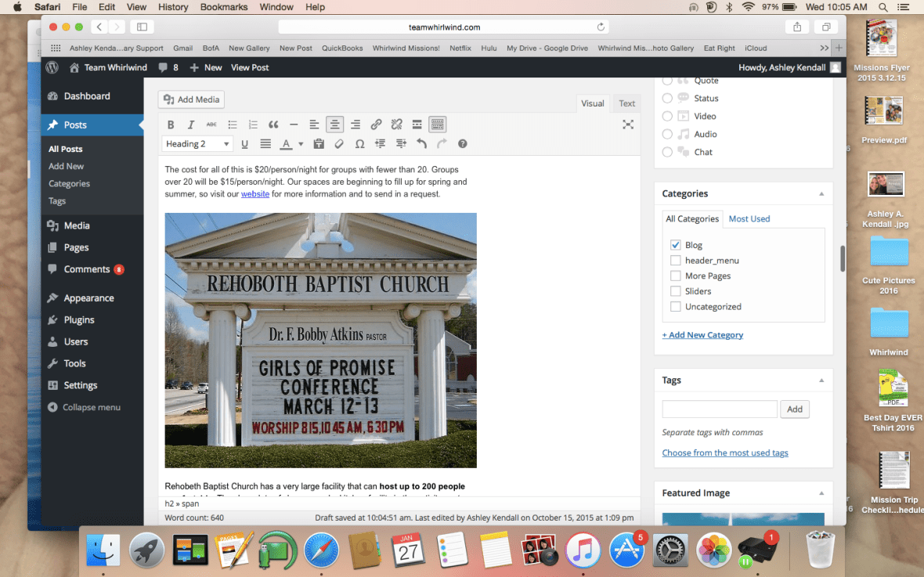This screenshot has height=577, width=924.
Task: Open the Heading 2 paragraph format dropdown
Action: [x=197, y=144]
